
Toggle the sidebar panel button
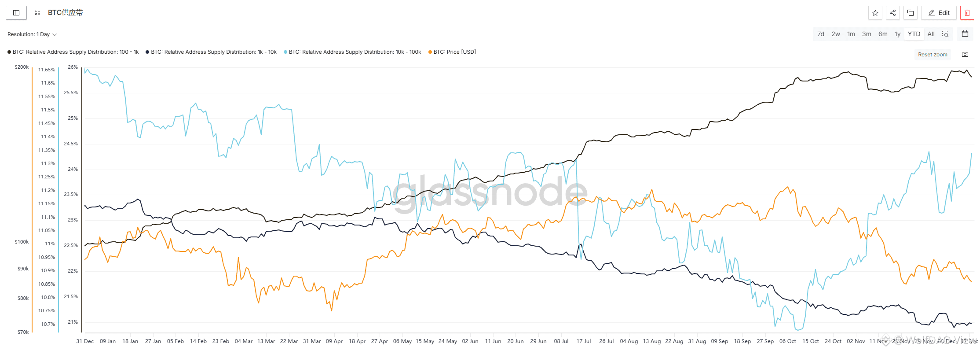(16, 13)
